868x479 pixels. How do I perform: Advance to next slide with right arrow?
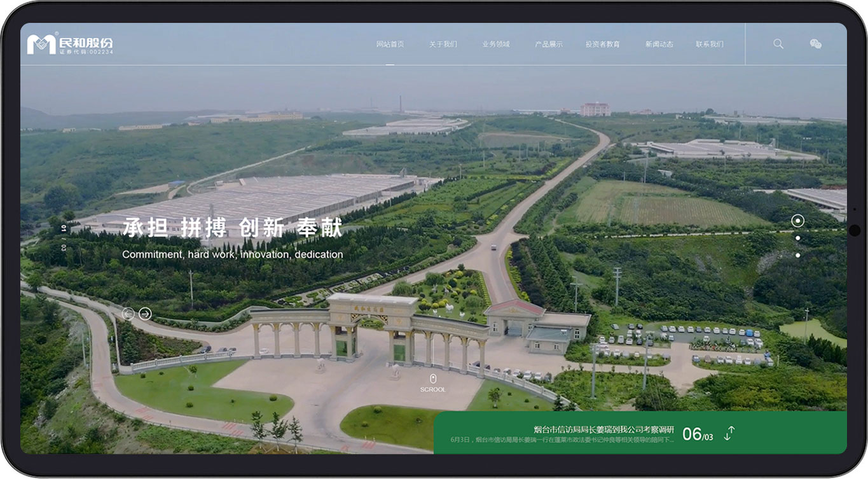coord(145,314)
